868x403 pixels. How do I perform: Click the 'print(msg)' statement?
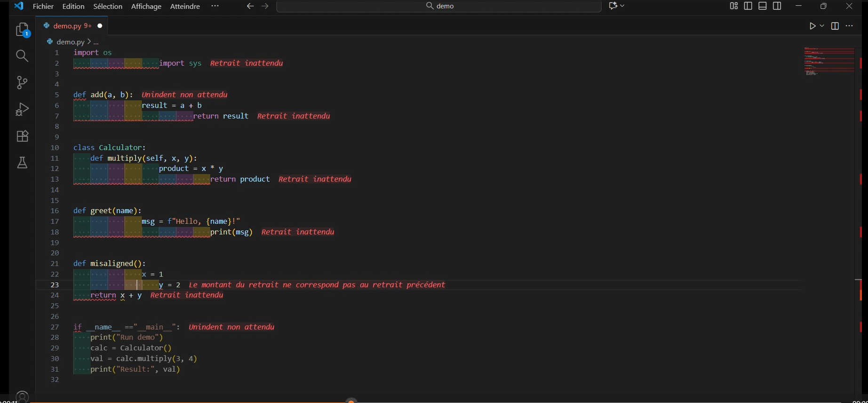231,232
